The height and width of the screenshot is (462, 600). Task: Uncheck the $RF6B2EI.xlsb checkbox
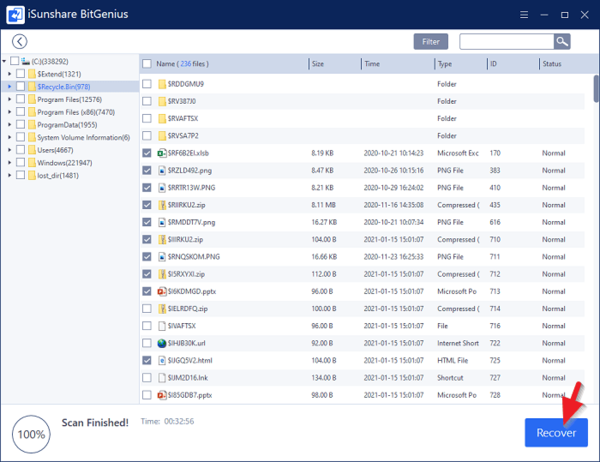(147, 153)
